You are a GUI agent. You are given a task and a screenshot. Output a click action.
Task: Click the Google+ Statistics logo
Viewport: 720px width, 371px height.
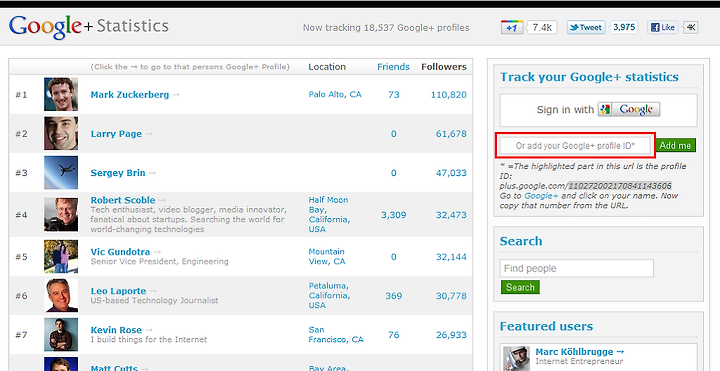[x=89, y=27]
